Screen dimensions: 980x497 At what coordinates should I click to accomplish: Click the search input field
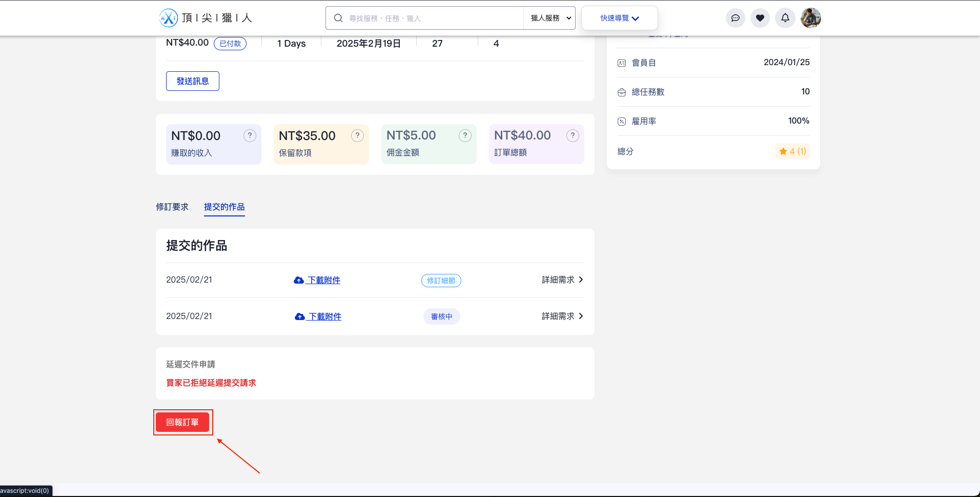coord(431,17)
